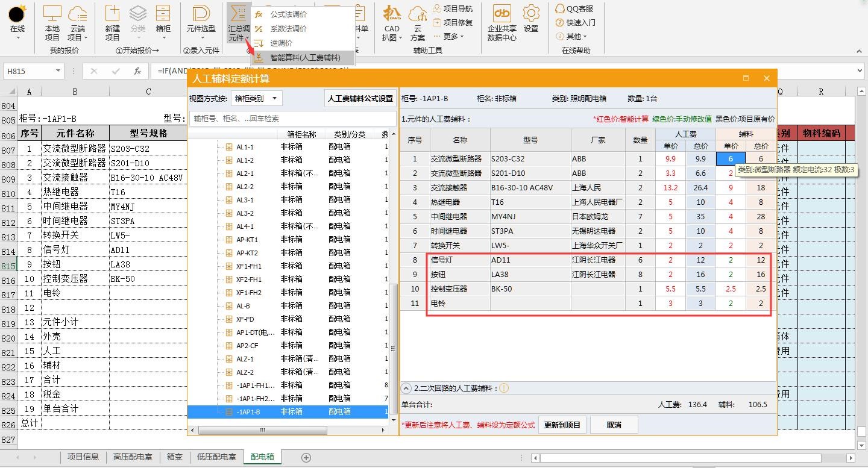
Task: Switch to 低压配电室 sheet tab
Action: coord(216,457)
